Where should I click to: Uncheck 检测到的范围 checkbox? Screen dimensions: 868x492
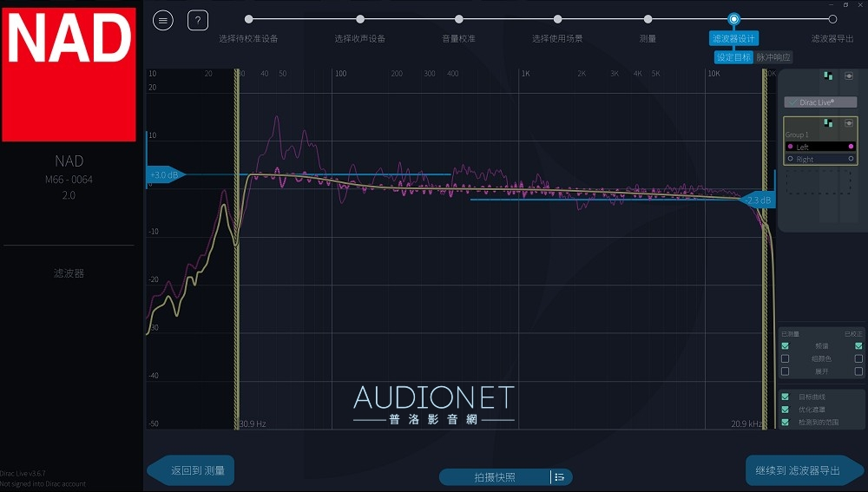pyautogui.click(x=785, y=423)
